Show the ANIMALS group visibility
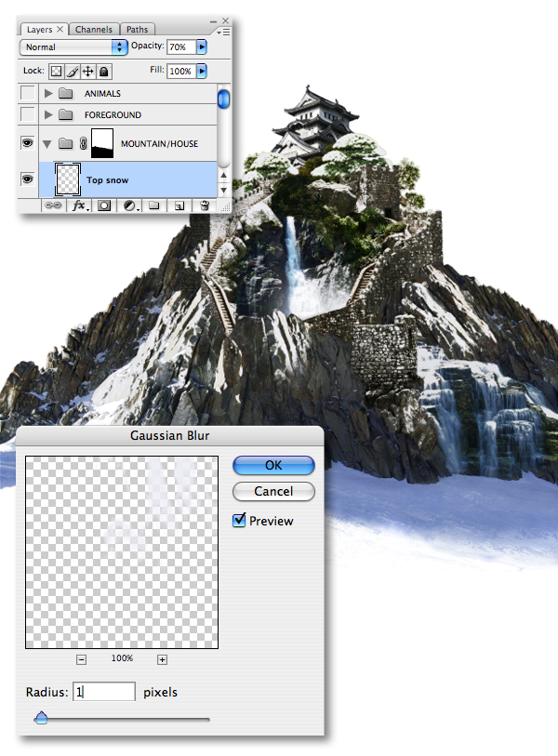The width and height of the screenshot is (558, 756). point(28,93)
